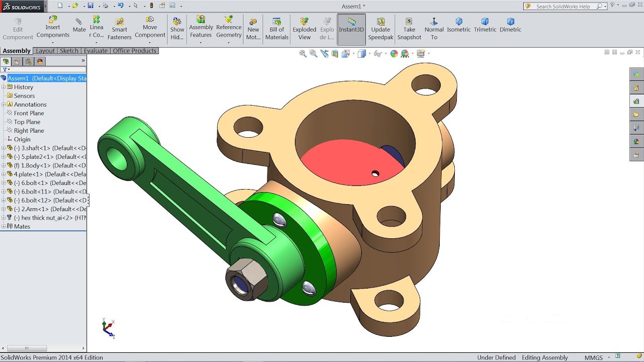
Task: Open the ConfigurationManager tab
Action: pyautogui.click(x=29, y=61)
